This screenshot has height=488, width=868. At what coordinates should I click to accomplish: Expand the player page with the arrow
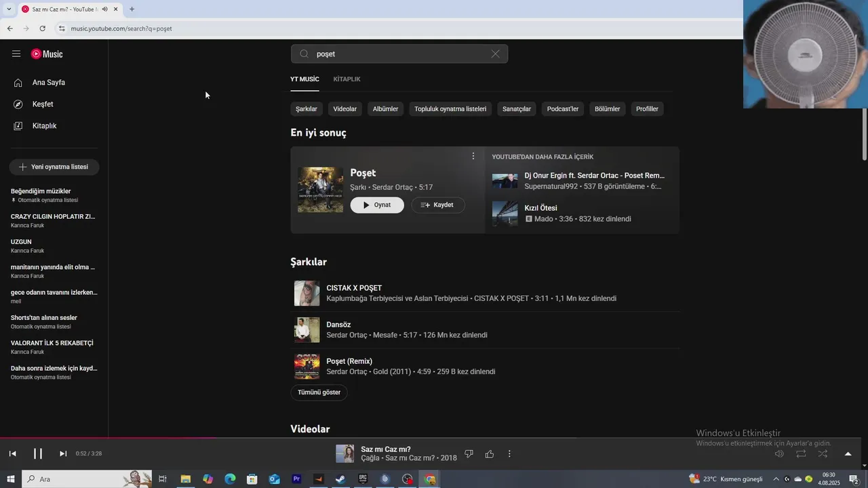848,453
